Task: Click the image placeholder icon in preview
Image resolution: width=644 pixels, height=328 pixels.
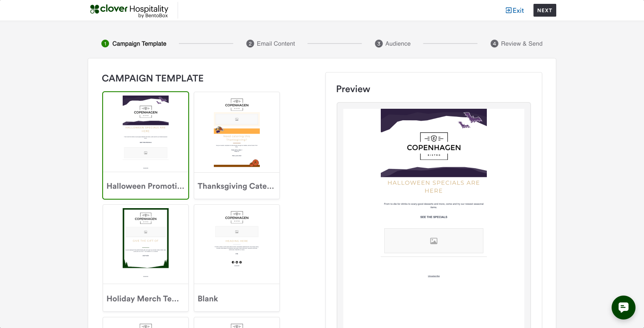Action: tap(434, 241)
